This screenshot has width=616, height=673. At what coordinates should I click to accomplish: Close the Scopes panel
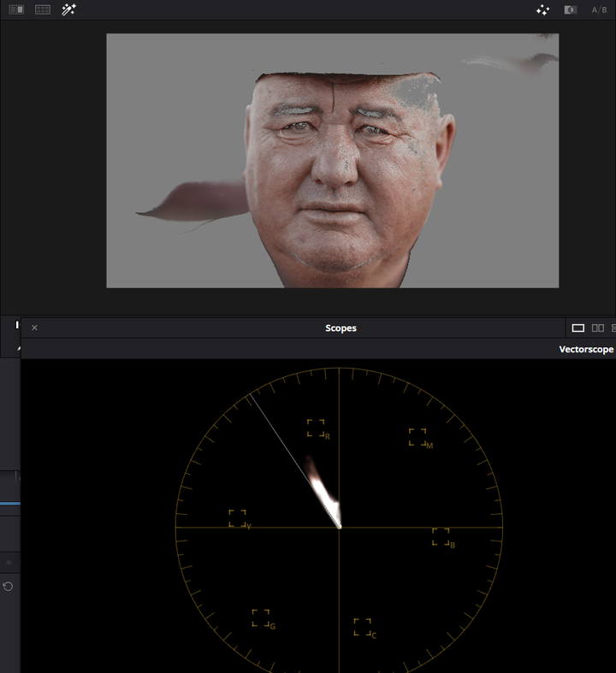(35, 328)
